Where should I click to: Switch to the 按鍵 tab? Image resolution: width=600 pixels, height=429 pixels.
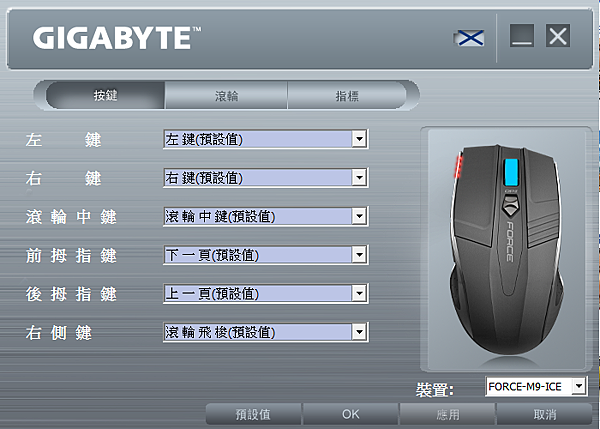tap(106, 95)
